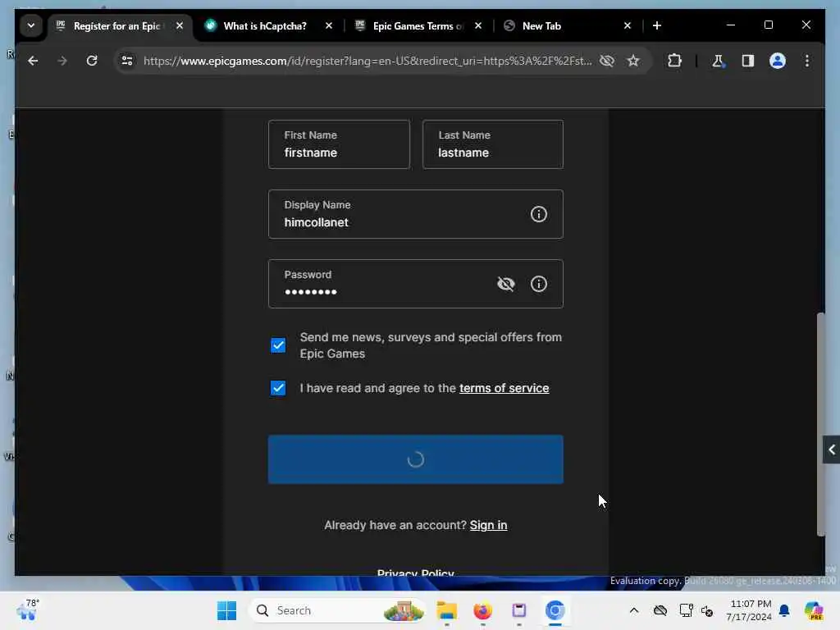Bookmark this page with the star icon
The height and width of the screenshot is (630, 840).
tap(633, 61)
